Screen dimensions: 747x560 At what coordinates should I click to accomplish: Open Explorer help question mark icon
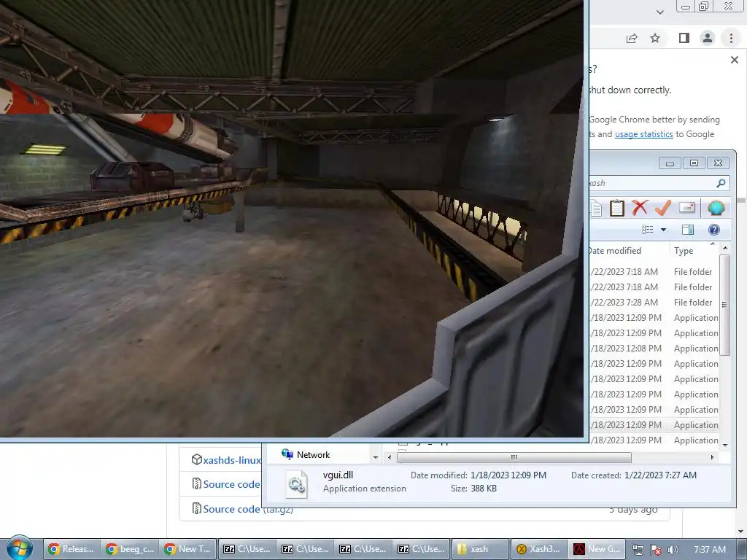pos(713,230)
